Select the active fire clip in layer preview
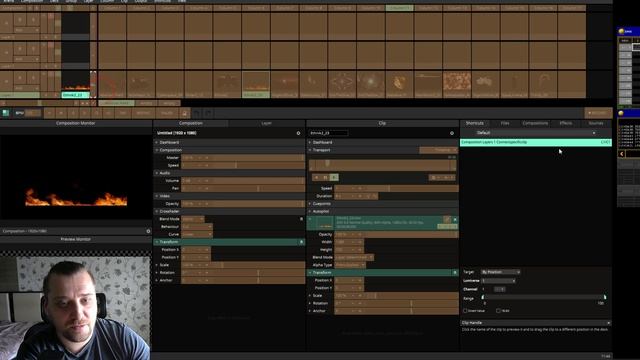 coord(76,82)
